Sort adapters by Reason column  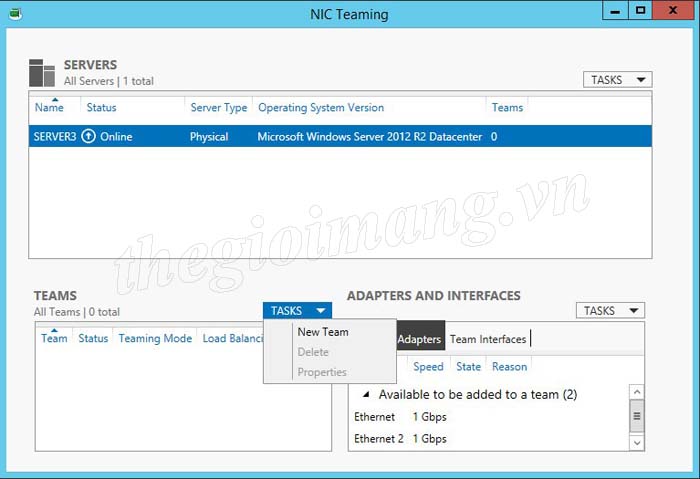[x=509, y=367]
